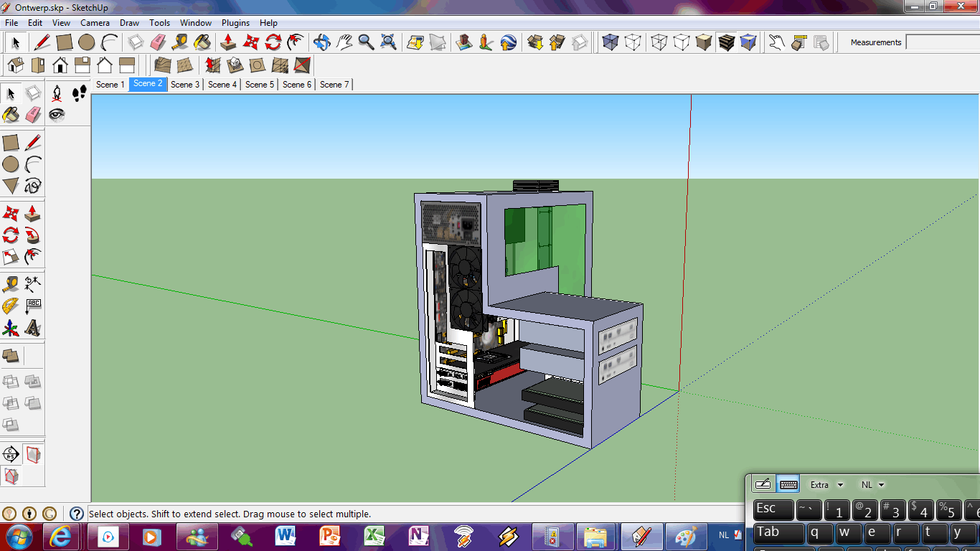Choose the Freehand drawing tool

(33, 186)
